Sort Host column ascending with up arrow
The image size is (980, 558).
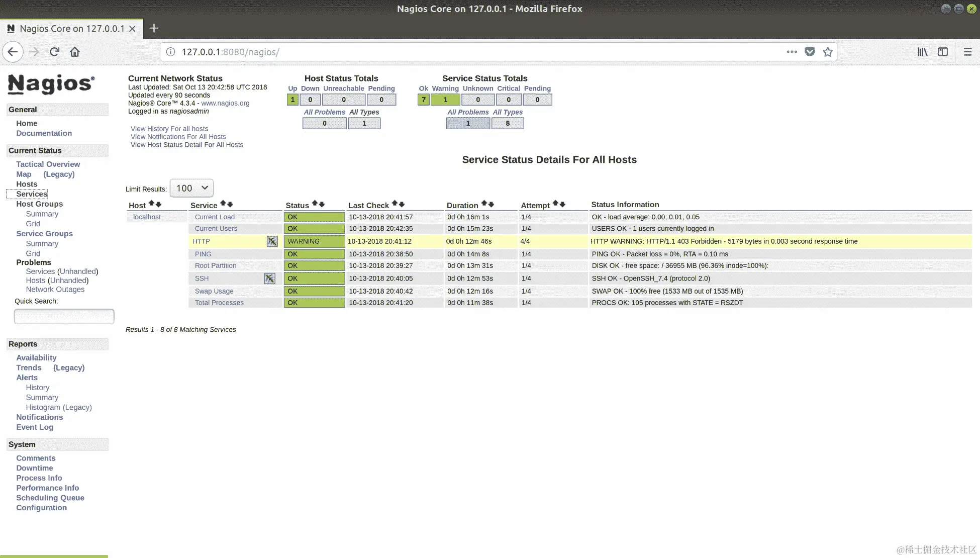pyautogui.click(x=151, y=204)
